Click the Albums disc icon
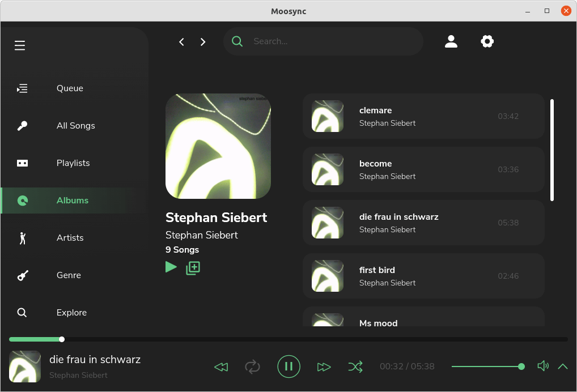Screen dimensions: 577x392 coord(23,201)
